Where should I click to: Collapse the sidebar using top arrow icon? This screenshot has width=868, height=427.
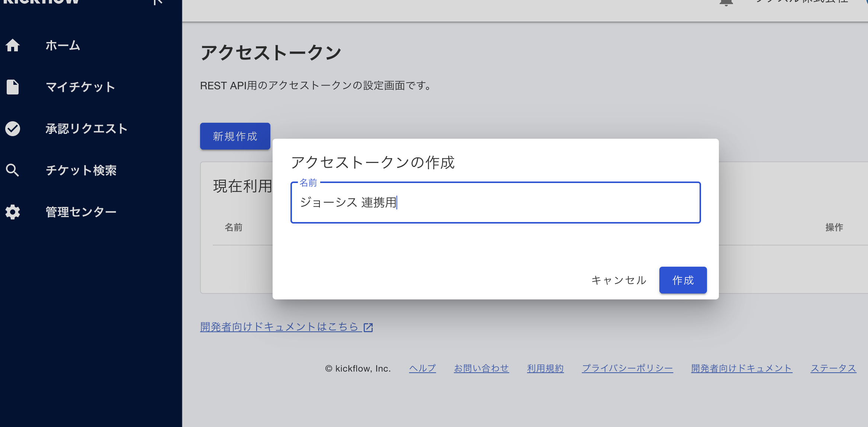pos(158,2)
